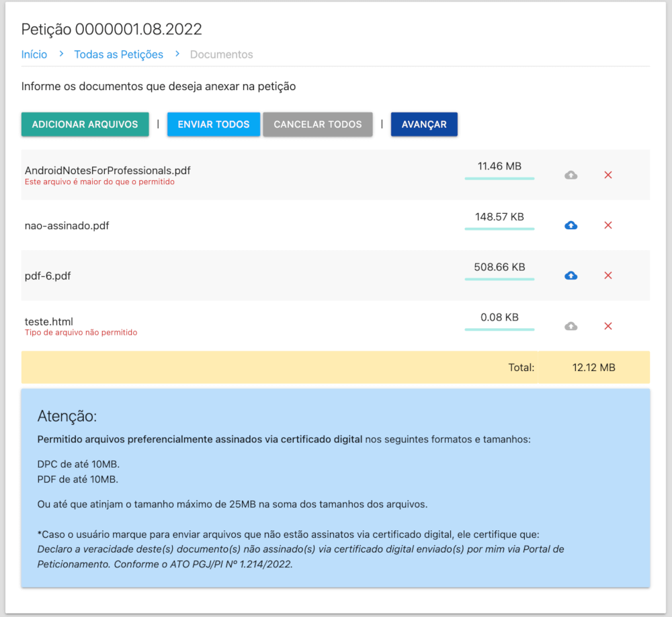The height and width of the screenshot is (617, 672).
Task: Click the 508.66 KB size value
Action: point(499,267)
